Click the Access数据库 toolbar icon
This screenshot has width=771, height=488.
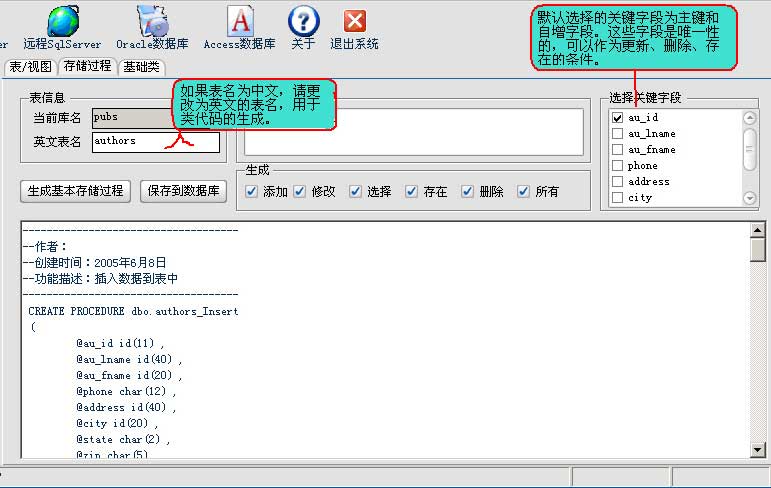click(x=240, y=21)
